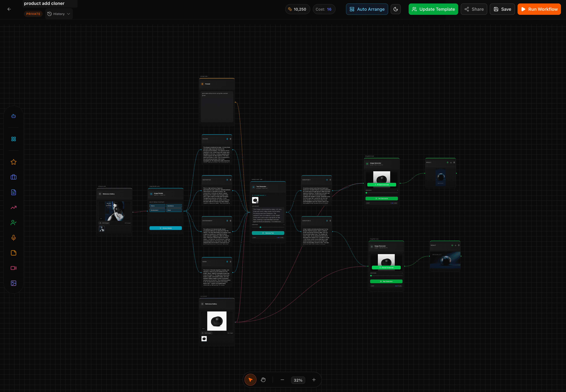The height and width of the screenshot is (392, 566).
Task: Click the briefcase icon in the sidebar
Action: click(13, 177)
